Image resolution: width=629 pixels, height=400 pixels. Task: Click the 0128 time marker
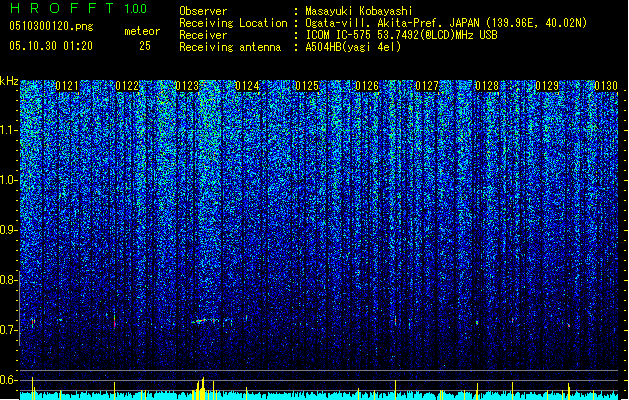pyautogui.click(x=487, y=86)
